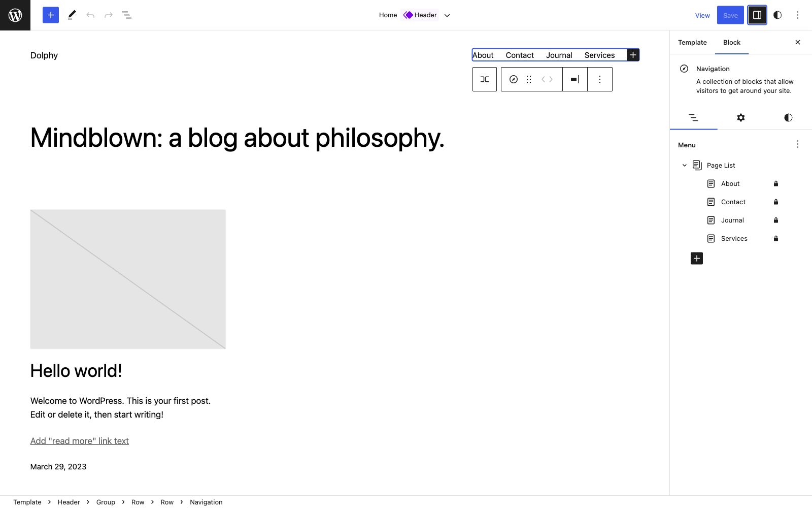The image size is (812, 508).
Task: Open the Styles tab in block inspector
Action: coord(788,118)
